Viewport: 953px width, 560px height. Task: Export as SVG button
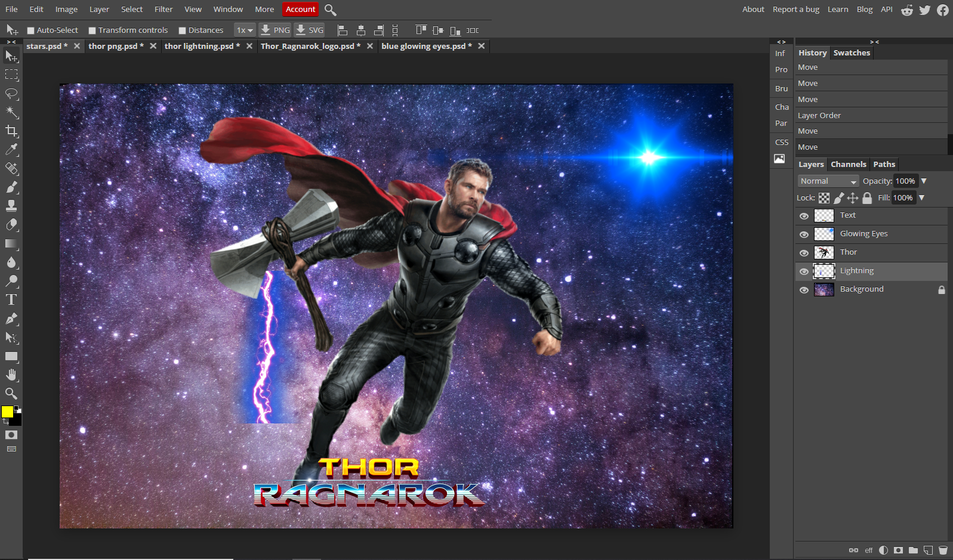pos(310,30)
